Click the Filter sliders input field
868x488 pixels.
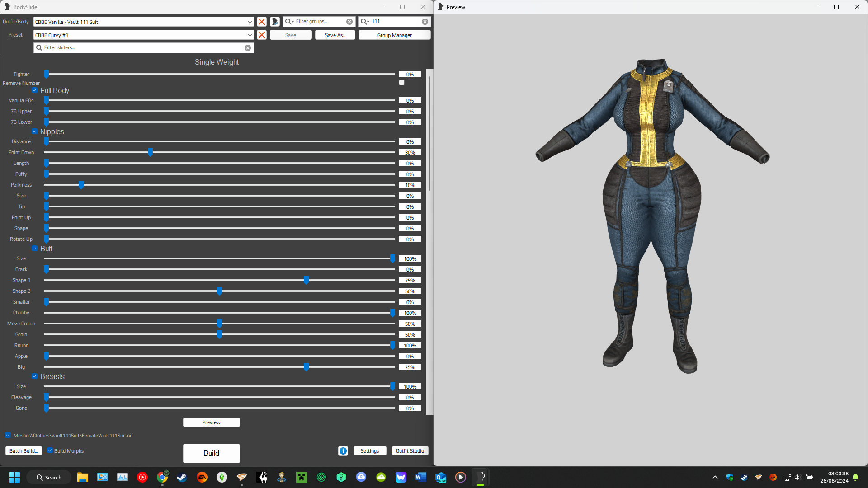(x=144, y=48)
